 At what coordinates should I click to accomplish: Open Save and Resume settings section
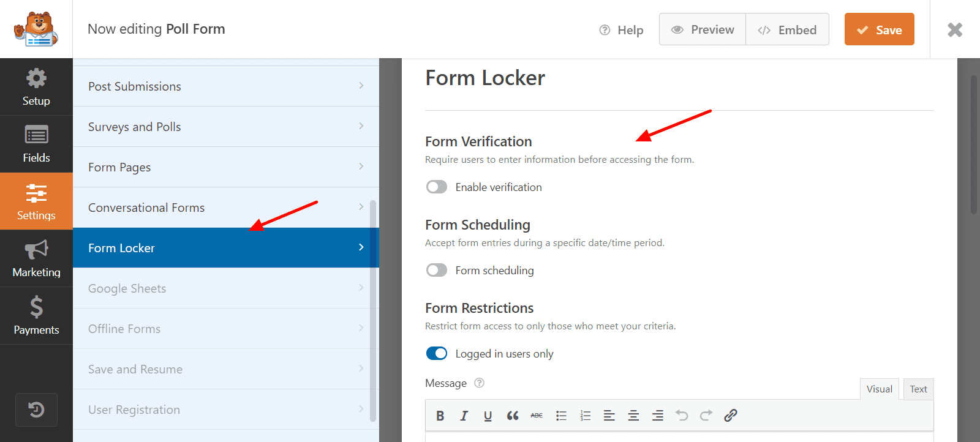click(226, 369)
